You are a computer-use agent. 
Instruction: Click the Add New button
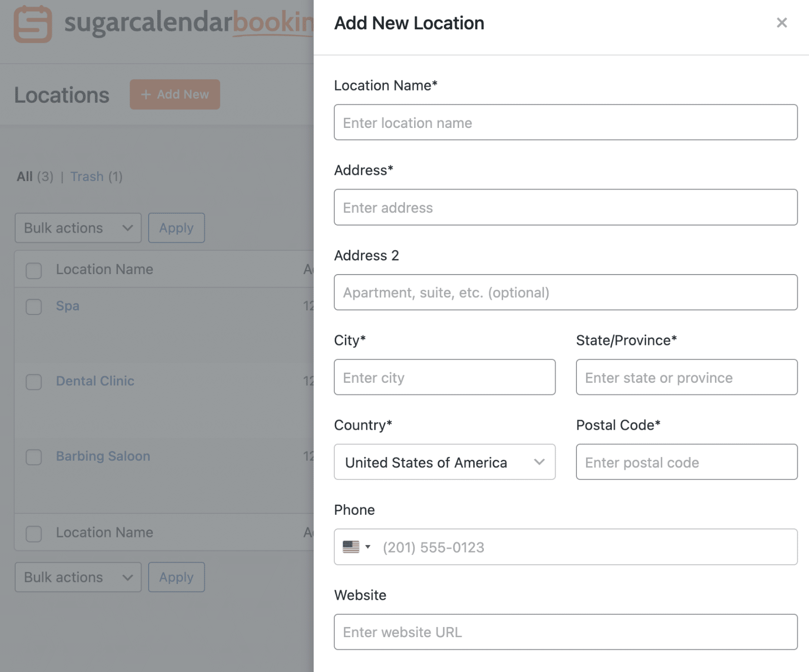coord(174,95)
